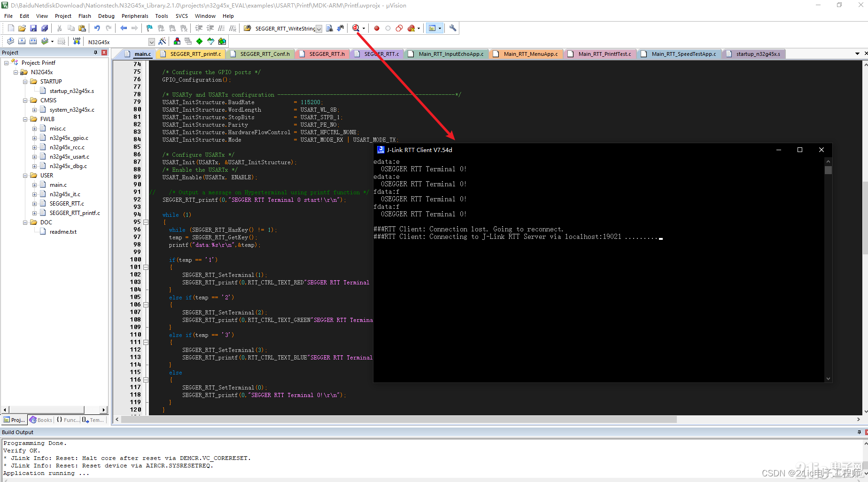868x482 pixels.
Task: Build the current target
Action: click(22, 41)
